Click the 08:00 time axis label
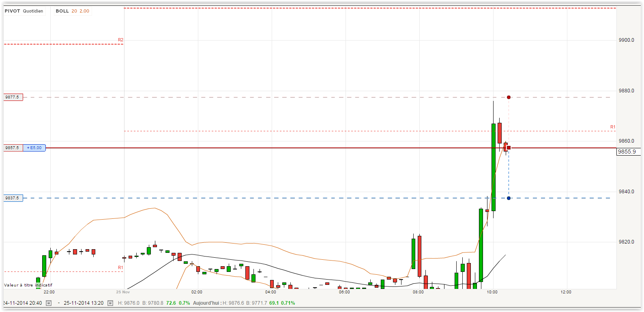 point(418,292)
